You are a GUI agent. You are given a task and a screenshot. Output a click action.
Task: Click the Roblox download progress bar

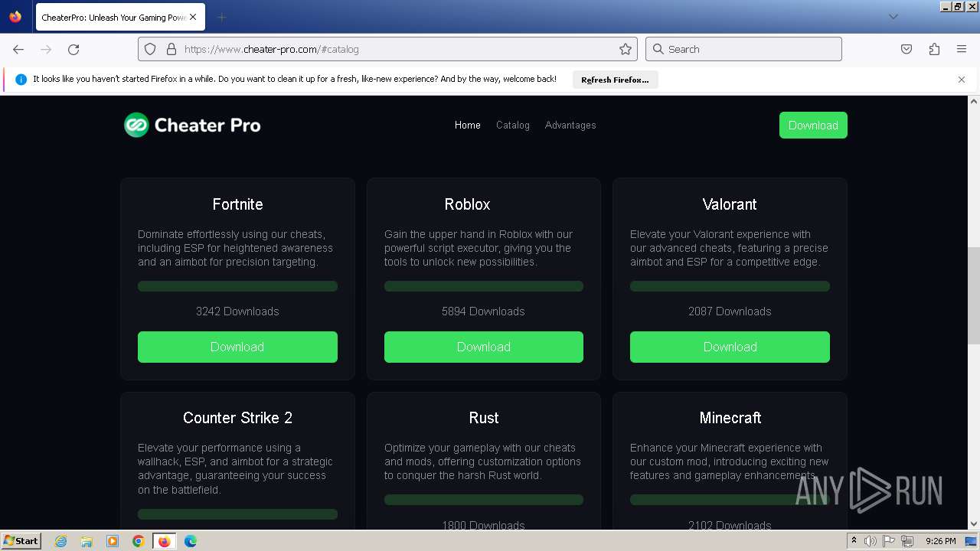point(484,286)
